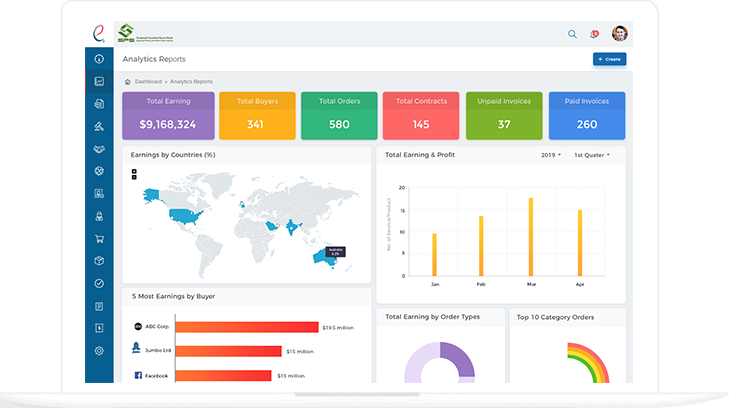The width and height of the screenshot is (729, 408).
Task: Open the package box sidebar icon
Action: [x=99, y=261]
